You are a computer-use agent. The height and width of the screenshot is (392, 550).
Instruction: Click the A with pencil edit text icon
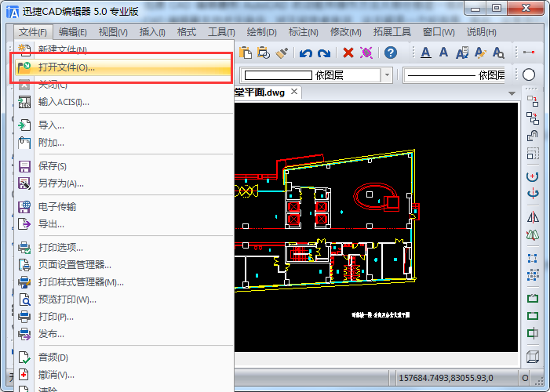[480, 53]
